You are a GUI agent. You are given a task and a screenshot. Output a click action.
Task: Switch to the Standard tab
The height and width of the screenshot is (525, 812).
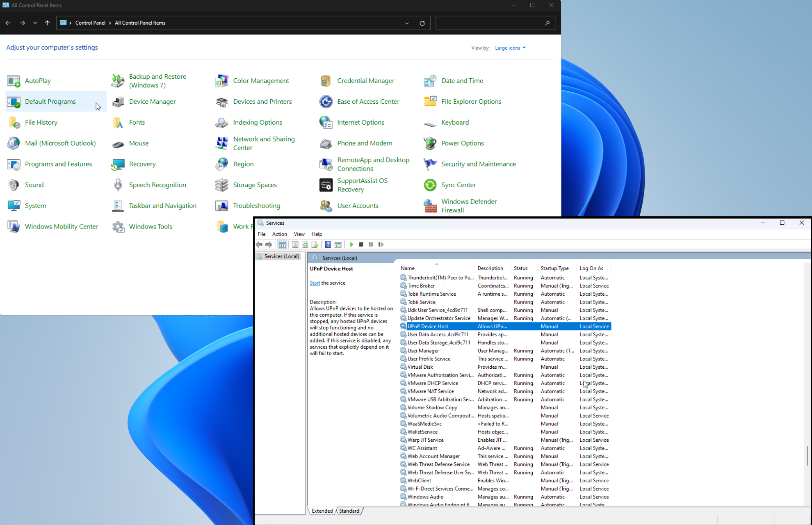pos(349,511)
